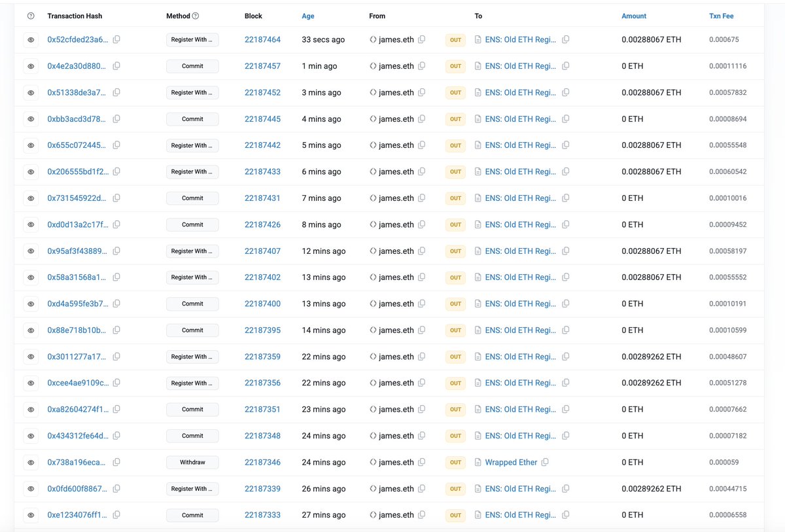Screen dimensions: 785x532
Task: Select the From column header
Action: point(377,15)
